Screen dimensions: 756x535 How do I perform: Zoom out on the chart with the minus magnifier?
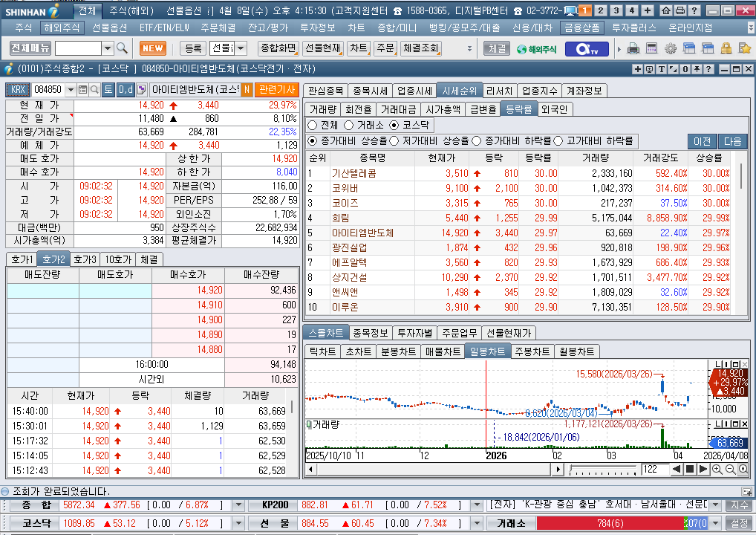730,469
